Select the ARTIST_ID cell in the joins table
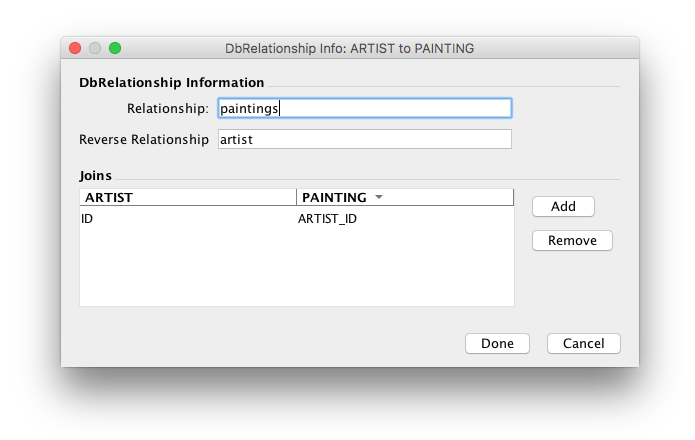The height and width of the screenshot is (440, 695). [x=327, y=218]
